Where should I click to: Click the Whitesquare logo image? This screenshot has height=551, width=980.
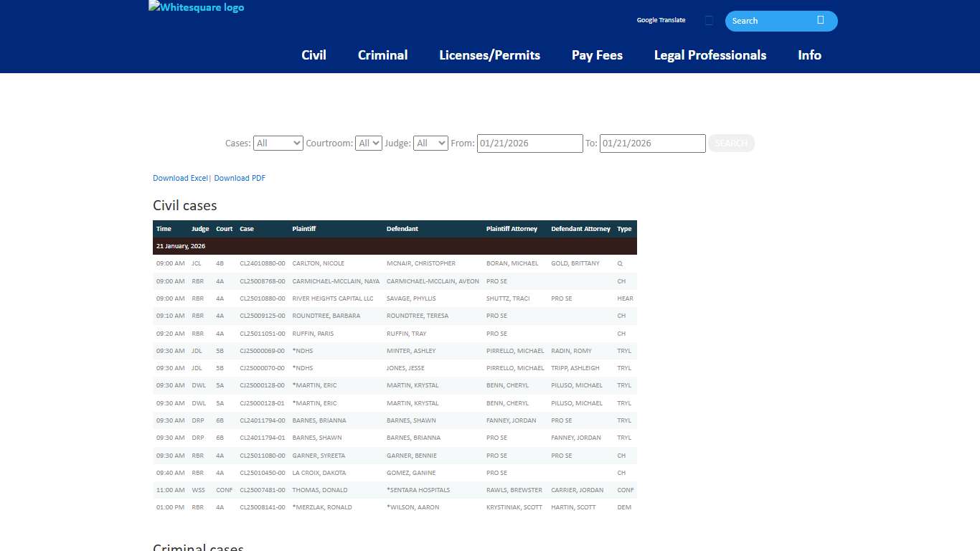[196, 8]
